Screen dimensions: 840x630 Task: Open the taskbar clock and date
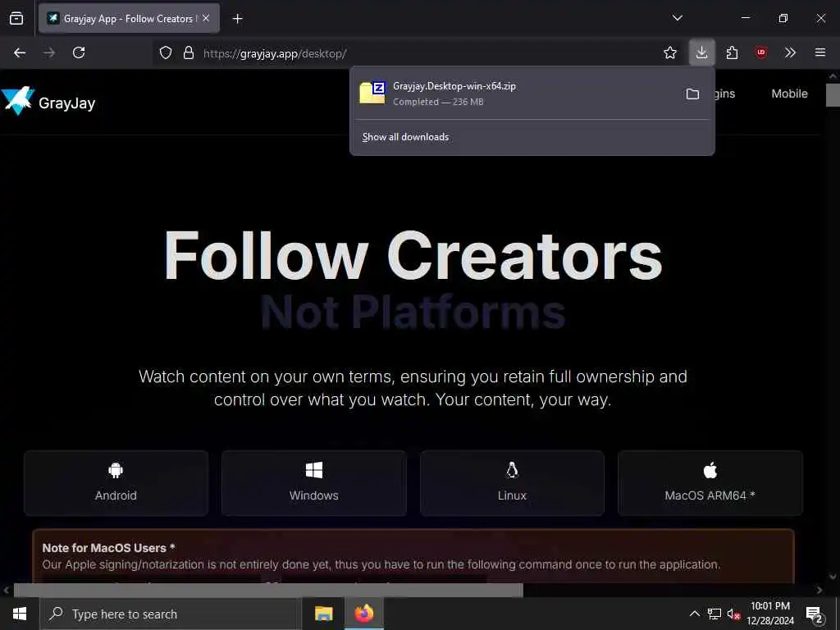click(x=770, y=614)
